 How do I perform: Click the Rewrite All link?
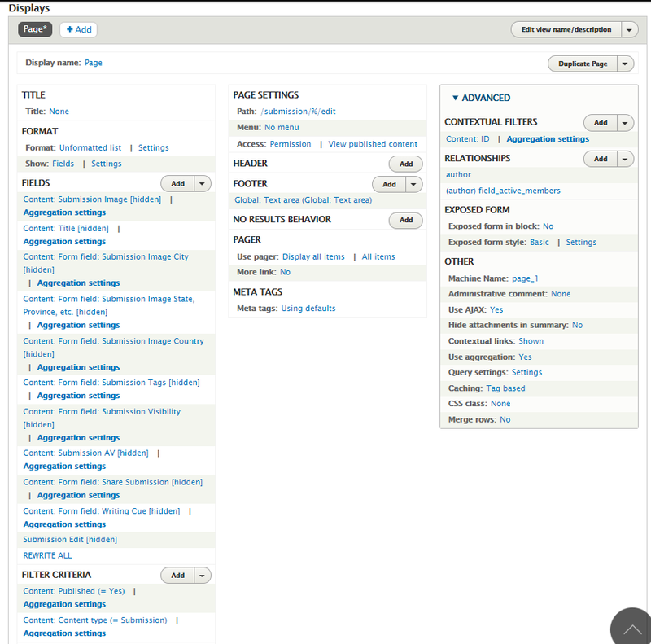[x=47, y=555]
